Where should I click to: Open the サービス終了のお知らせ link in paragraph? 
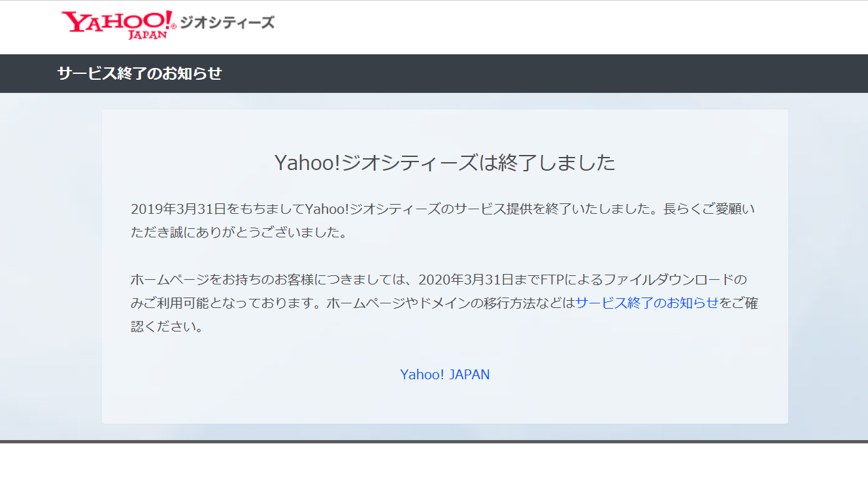click(x=647, y=303)
